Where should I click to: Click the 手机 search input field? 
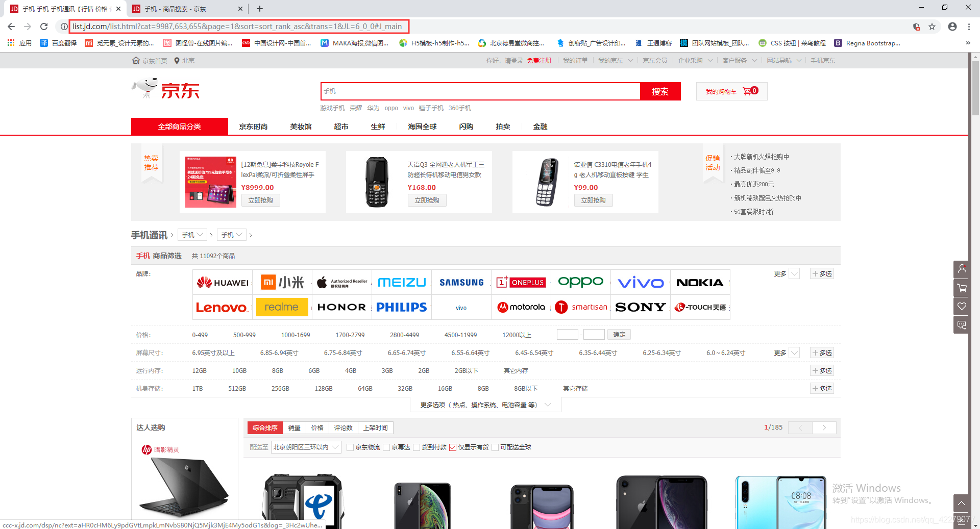(480, 91)
